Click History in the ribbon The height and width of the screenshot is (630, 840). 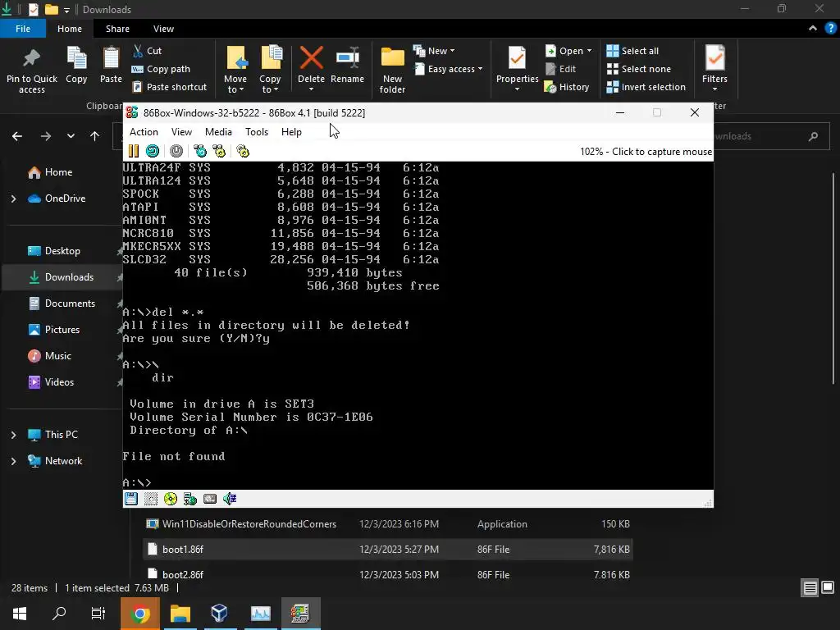click(567, 87)
